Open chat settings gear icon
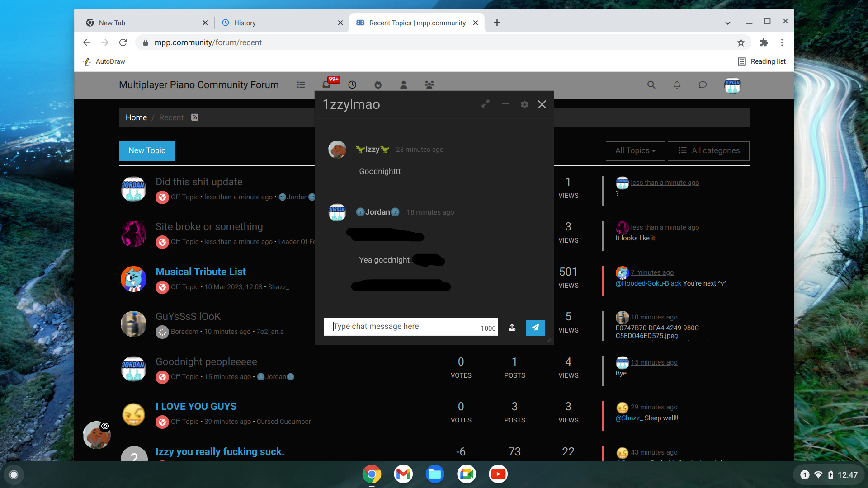Image resolution: width=868 pixels, height=488 pixels. (x=524, y=104)
